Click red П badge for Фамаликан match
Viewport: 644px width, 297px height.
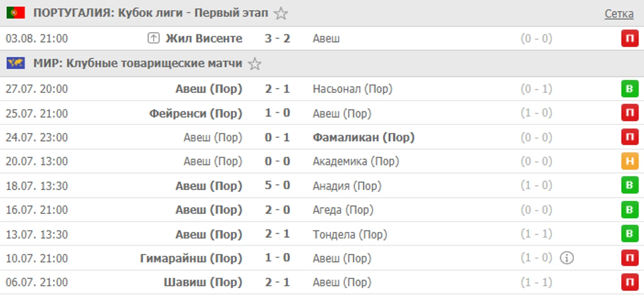click(630, 137)
